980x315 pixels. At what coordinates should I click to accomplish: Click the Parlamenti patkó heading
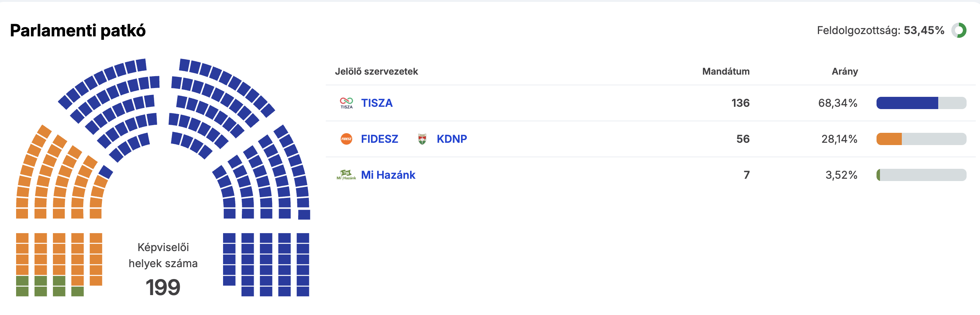[78, 31]
